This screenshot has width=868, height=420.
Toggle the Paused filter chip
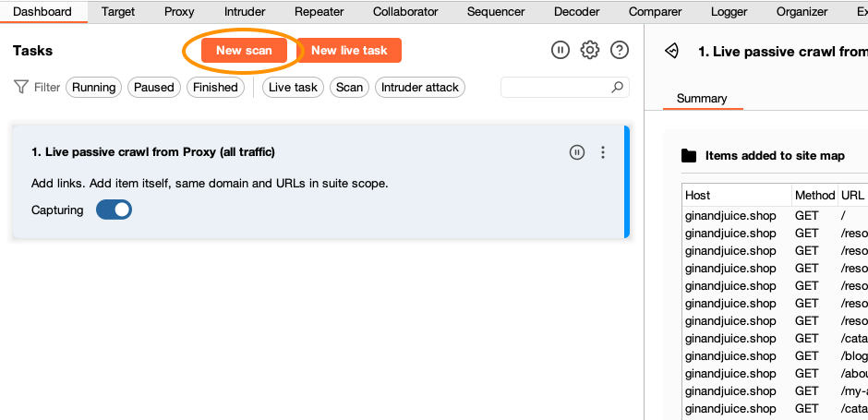pos(154,88)
